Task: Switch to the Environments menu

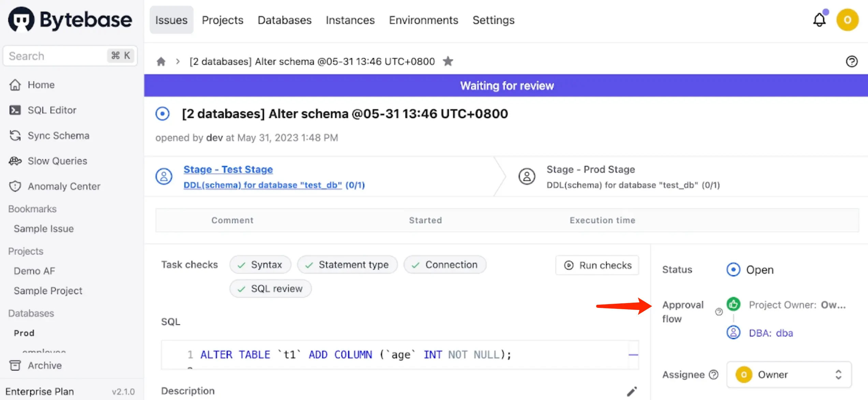Action: coord(423,20)
